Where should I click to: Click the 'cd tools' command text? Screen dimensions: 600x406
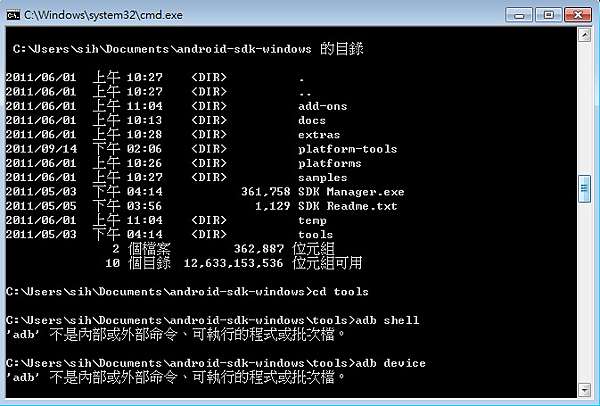click(x=340, y=292)
